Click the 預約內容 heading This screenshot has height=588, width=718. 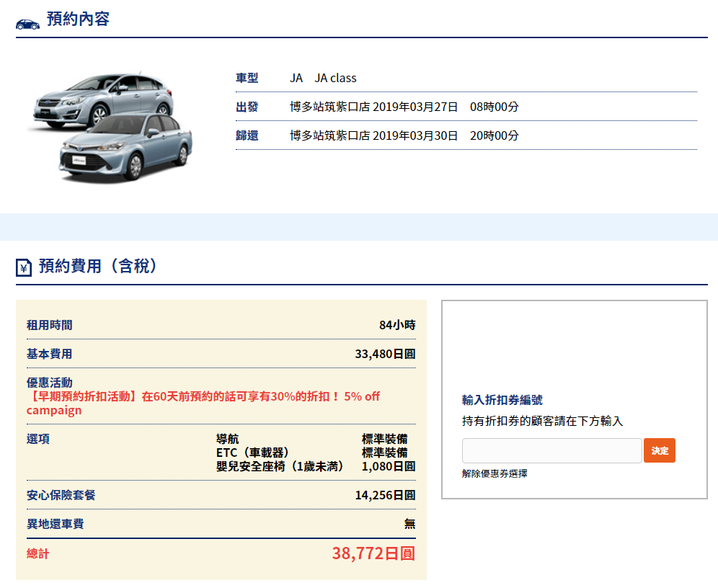coord(78,19)
